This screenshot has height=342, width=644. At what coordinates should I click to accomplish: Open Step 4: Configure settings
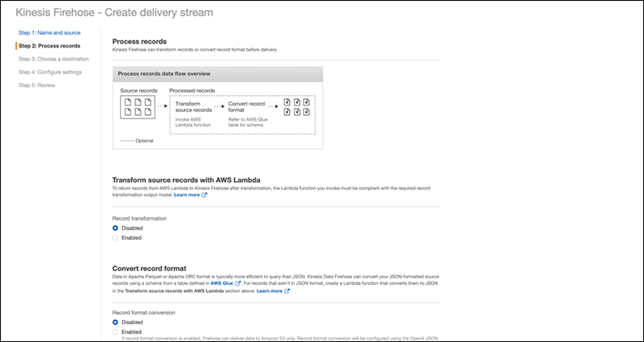(x=52, y=72)
